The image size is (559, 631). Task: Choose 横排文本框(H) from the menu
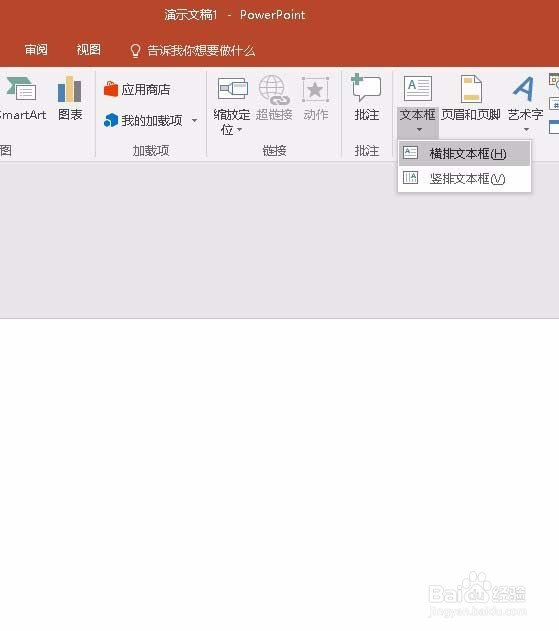(x=464, y=153)
